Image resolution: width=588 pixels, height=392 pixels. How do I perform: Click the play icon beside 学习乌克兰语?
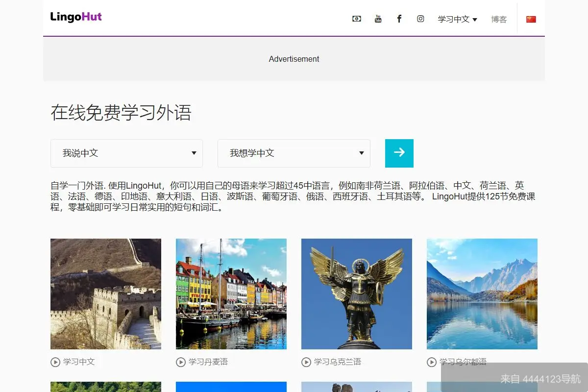tap(306, 362)
